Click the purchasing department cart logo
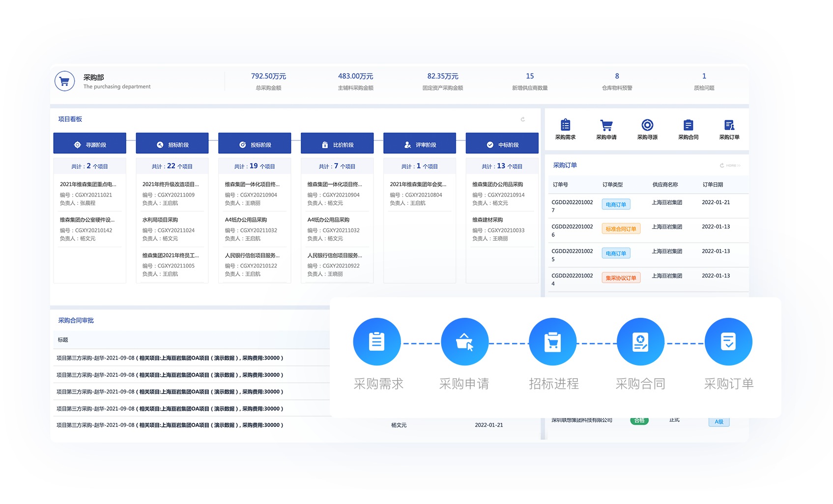 pyautogui.click(x=64, y=82)
